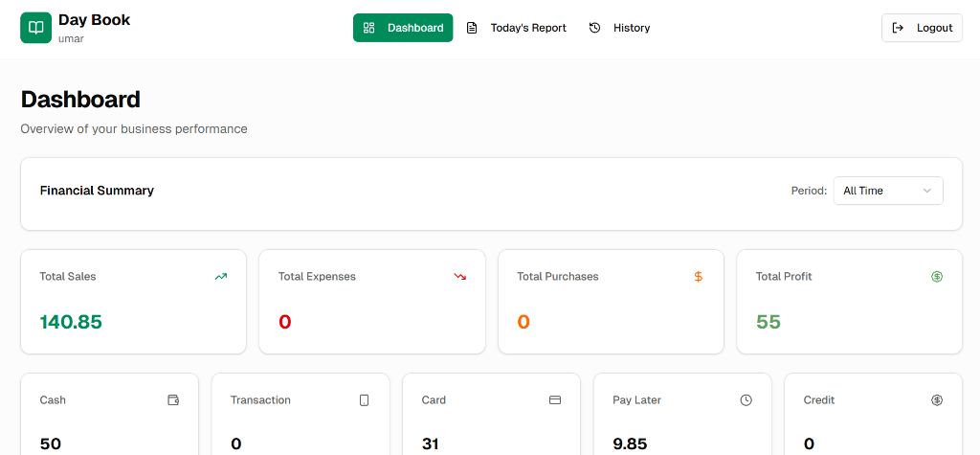Click the Day Book title text

(x=94, y=20)
